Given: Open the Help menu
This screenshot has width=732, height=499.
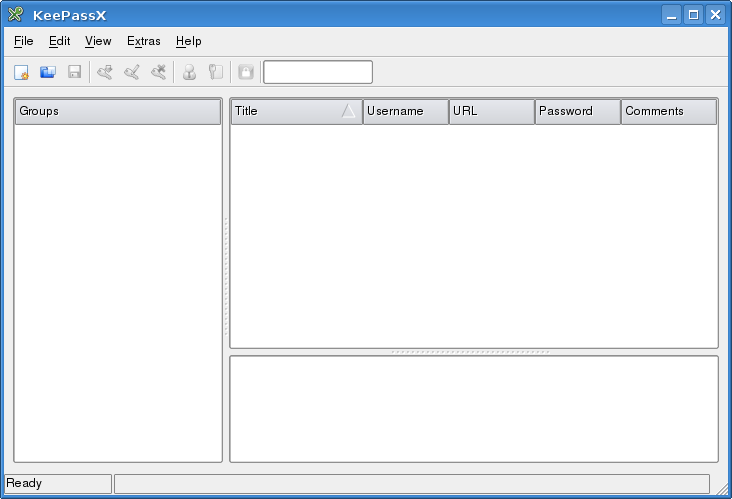Looking at the screenshot, I should [x=188, y=41].
